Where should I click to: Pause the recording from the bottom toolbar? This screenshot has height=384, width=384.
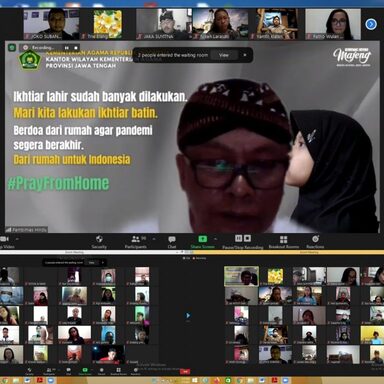(239, 238)
